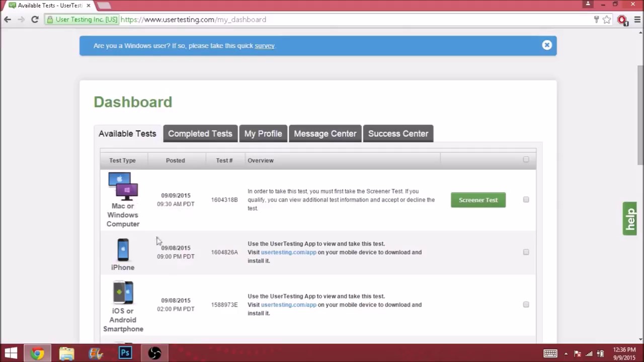Click the Posted column header
Viewport: 644px width, 362px height.
175,160
